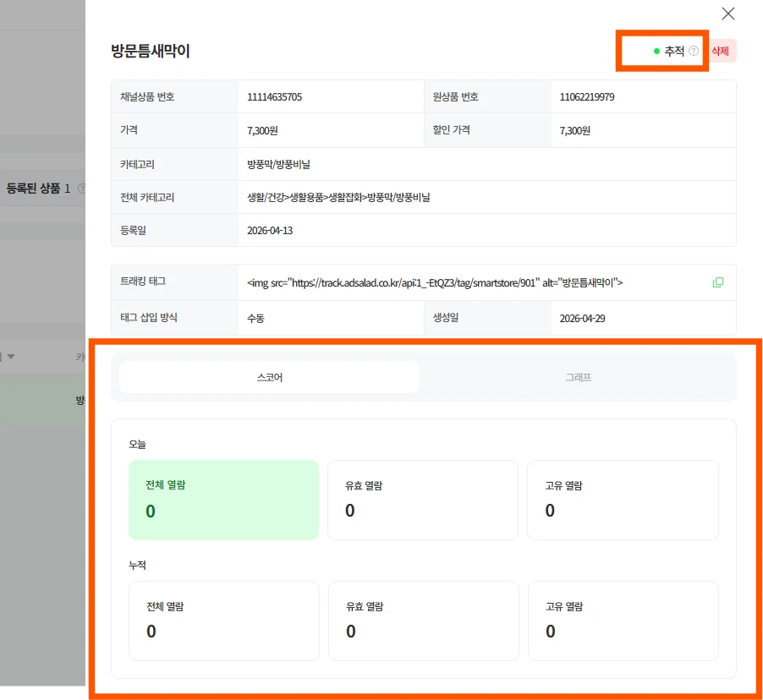Select the 스코어 tab
This screenshot has width=763, height=700.
click(x=269, y=377)
